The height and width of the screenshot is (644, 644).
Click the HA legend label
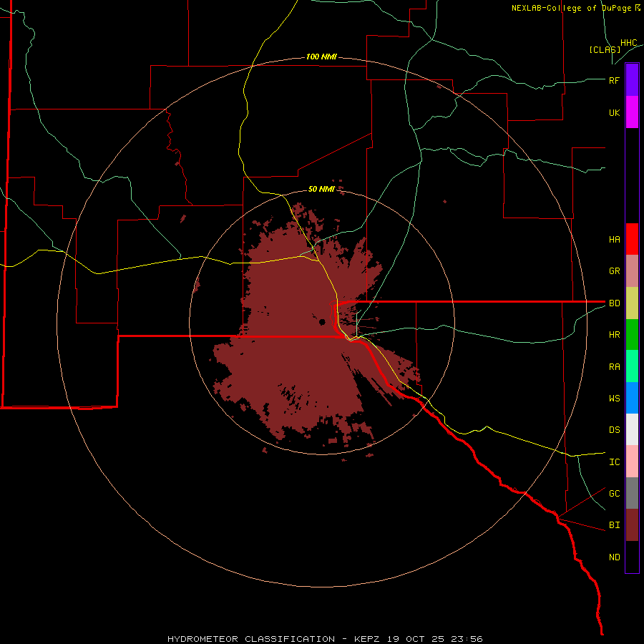614,239
